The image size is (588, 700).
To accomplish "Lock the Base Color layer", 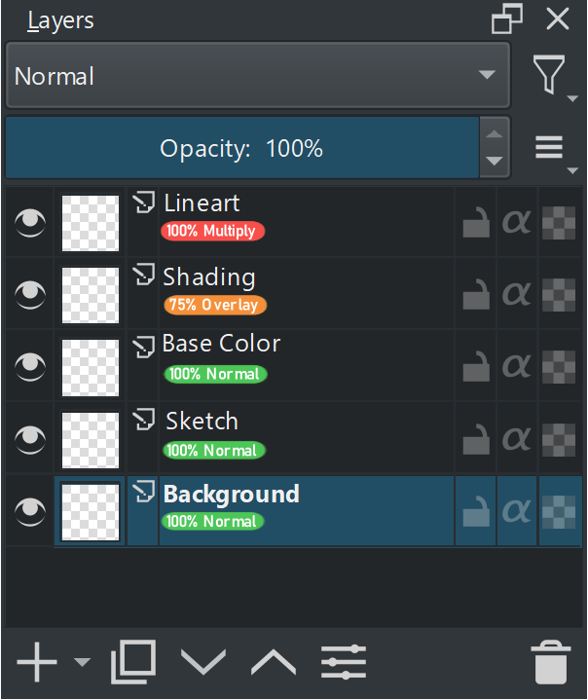I will click(475, 366).
